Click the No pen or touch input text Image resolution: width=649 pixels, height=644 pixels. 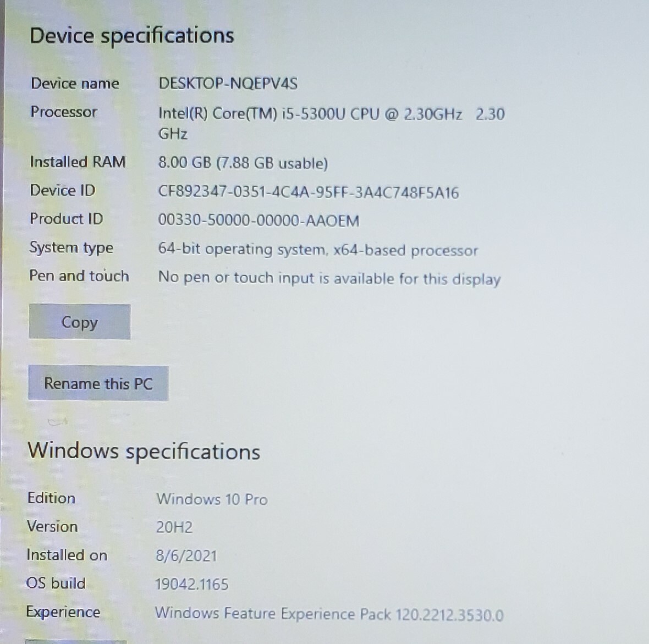pos(329,278)
